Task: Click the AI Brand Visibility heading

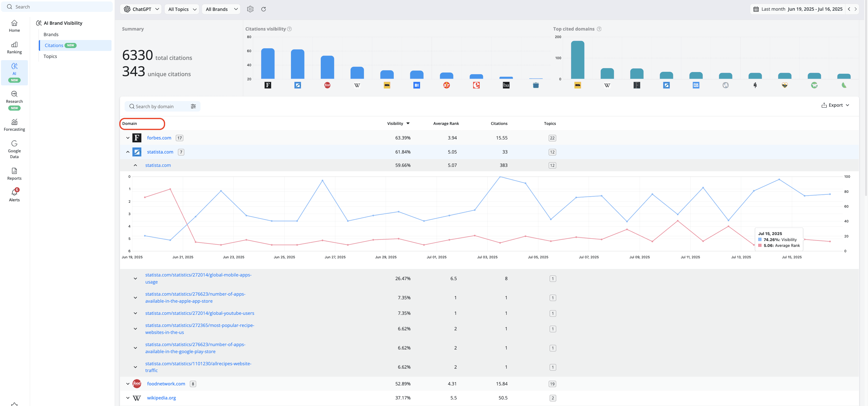Action: pyautogui.click(x=63, y=23)
